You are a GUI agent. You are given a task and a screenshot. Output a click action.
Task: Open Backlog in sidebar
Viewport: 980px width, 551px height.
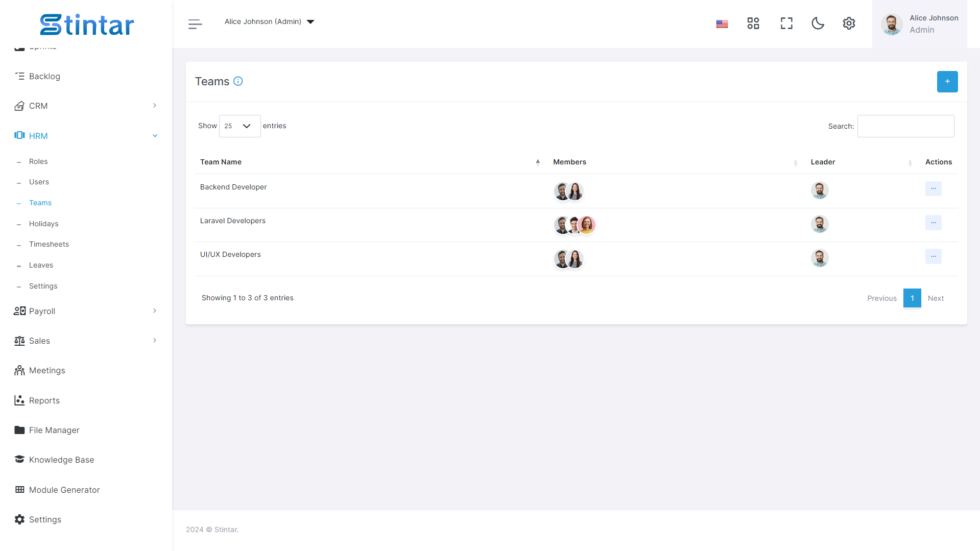[44, 76]
